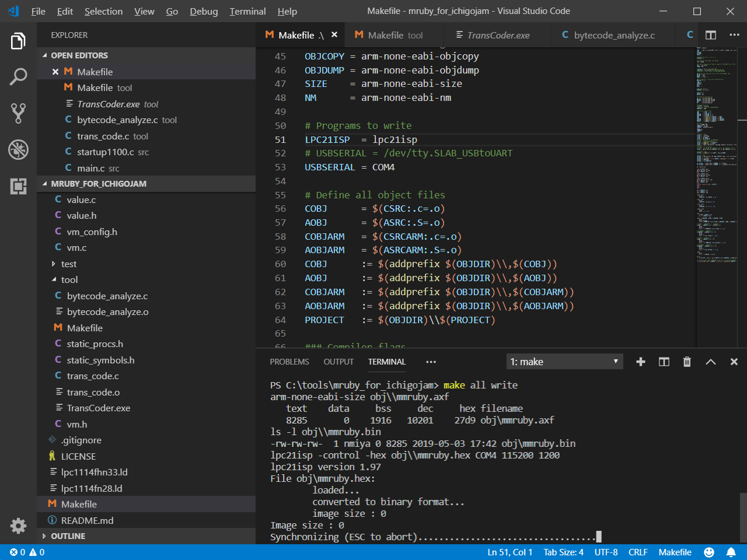
Task: Open README.md in the file explorer
Action: (x=87, y=520)
